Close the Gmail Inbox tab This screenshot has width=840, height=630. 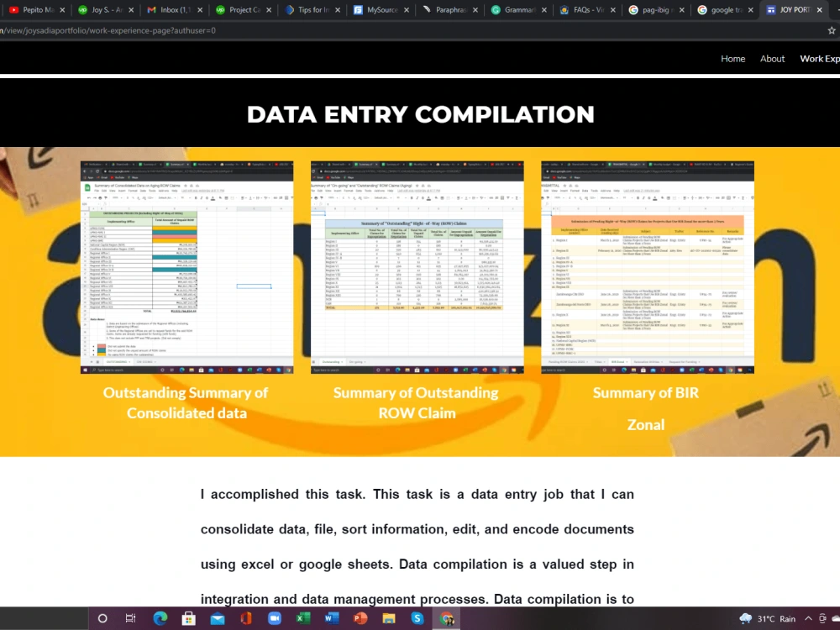coord(200,9)
